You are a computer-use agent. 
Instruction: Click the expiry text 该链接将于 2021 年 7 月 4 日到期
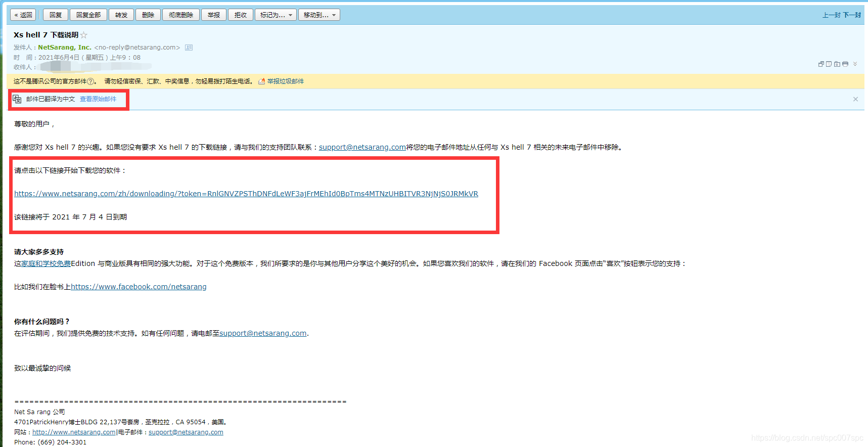71,217
